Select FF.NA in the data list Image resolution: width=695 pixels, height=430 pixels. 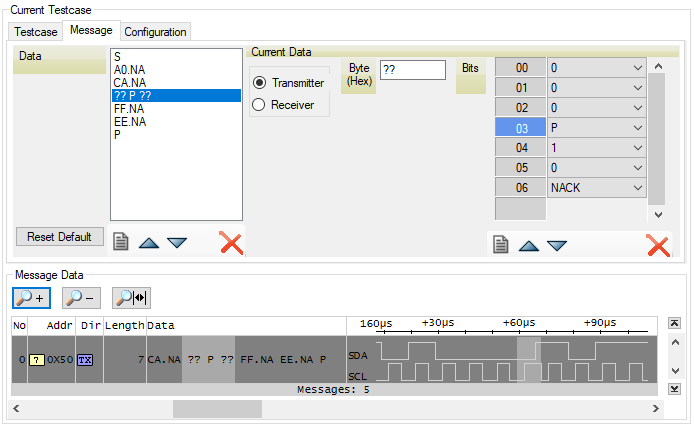click(x=130, y=109)
